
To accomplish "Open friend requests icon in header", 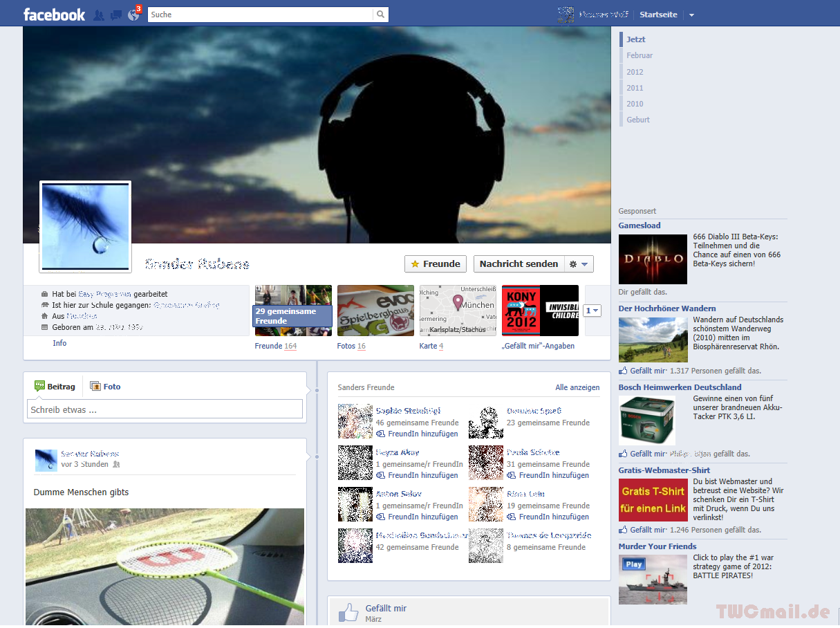I will pyautogui.click(x=99, y=15).
